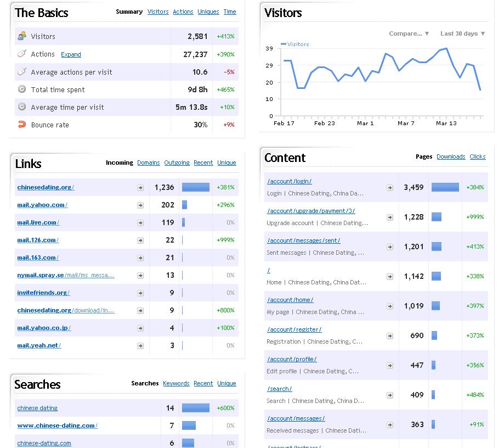
Task: Switch The Basics to Visitors tab
Action: point(158,12)
